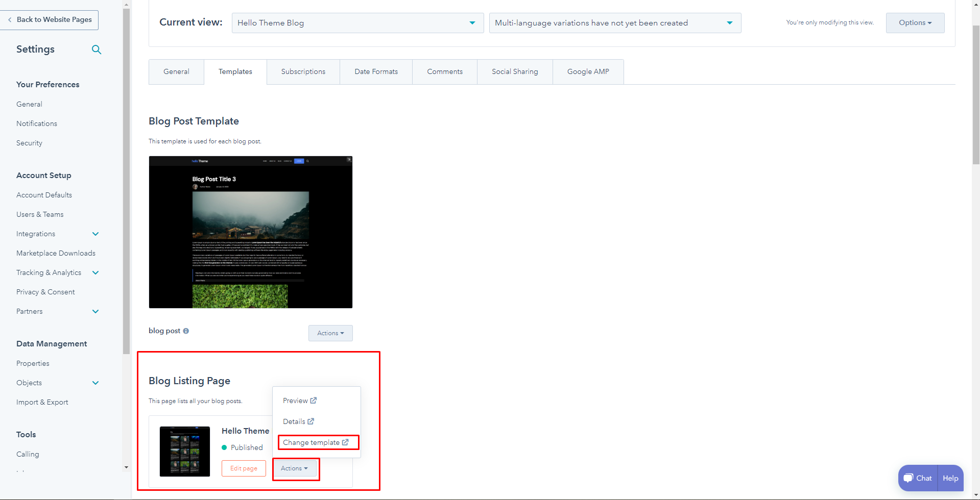Screen dimensions: 980x500
Task: Click the Edit page button
Action: point(244,468)
